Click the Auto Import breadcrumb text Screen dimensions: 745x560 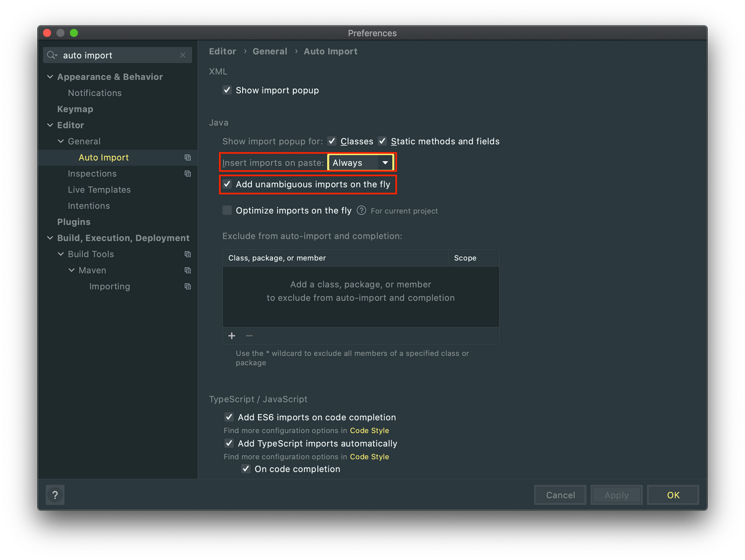[331, 51]
